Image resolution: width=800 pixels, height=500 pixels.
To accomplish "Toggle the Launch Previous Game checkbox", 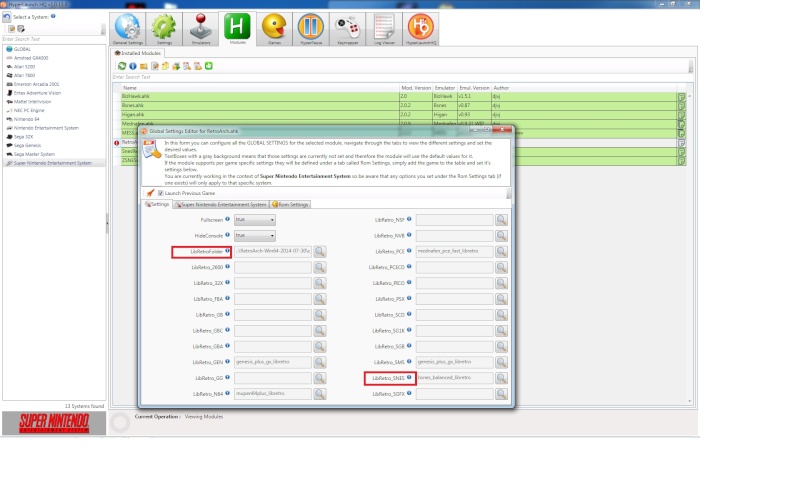I will [161, 193].
